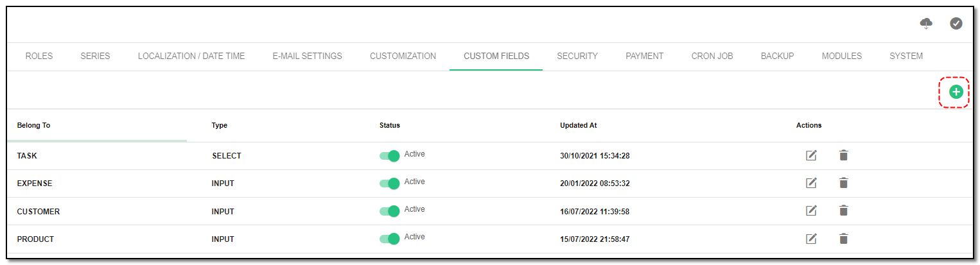Edit the EXPENSE custom field
The width and height of the screenshot is (980, 265).
811,183
